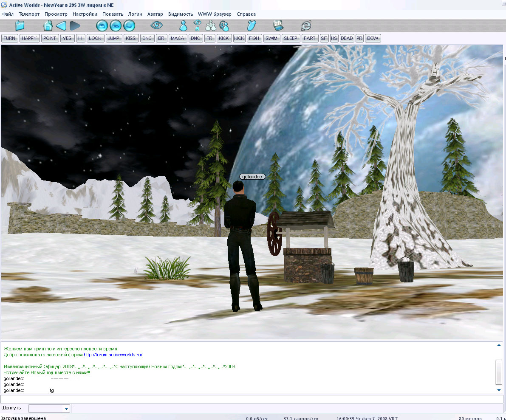The image size is (506, 420).
Task: Trigger the FIGH gesture button
Action: pyautogui.click(x=254, y=38)
